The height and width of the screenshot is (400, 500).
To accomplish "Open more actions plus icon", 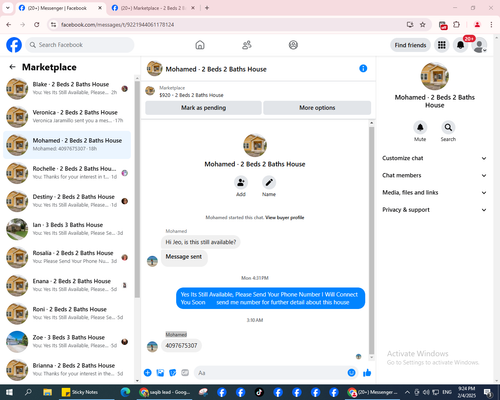I will 148,373.
